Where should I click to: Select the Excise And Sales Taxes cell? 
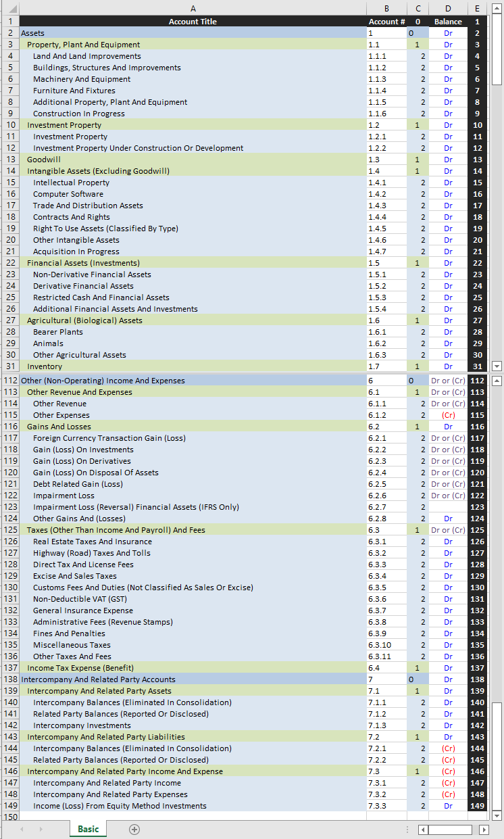pos(193,576)
